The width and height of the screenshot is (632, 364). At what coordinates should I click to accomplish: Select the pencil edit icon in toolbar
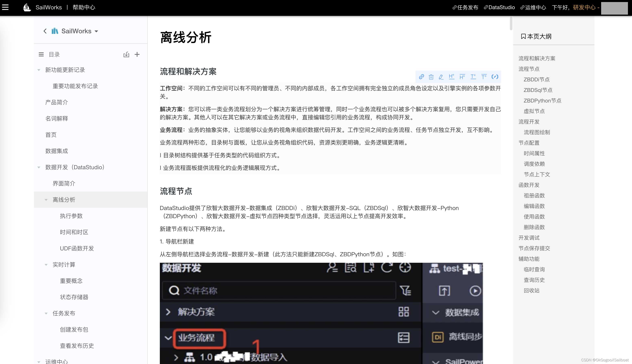441,77
